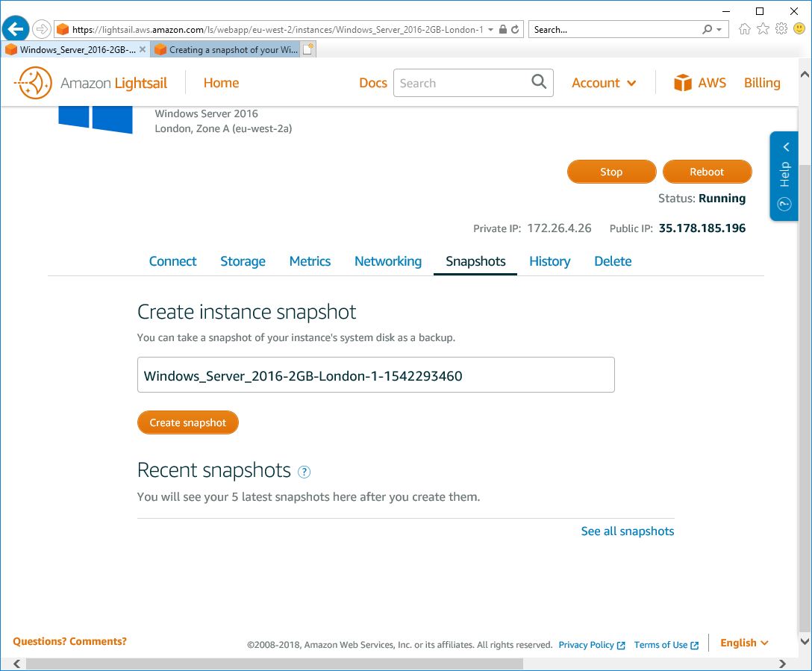Switch to the Connect tab

[172, 261]
